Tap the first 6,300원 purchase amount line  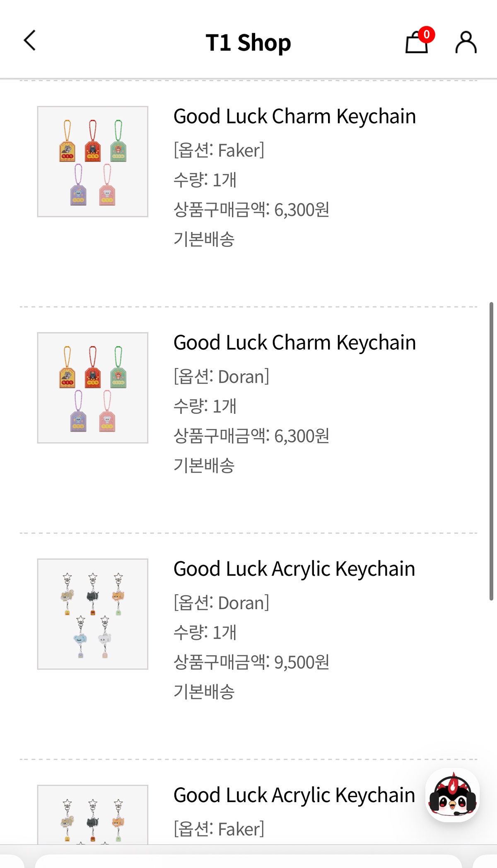point(251,210)
